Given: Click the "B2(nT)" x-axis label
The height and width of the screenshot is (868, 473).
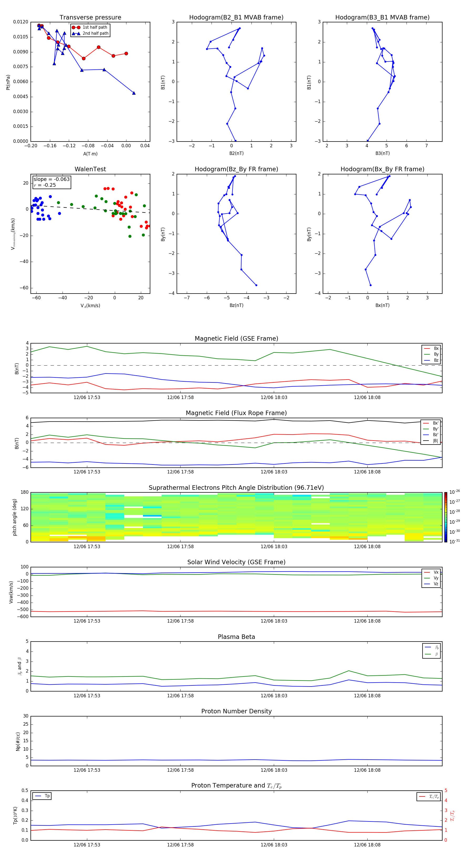Looking at the screenshot, I should coord(236,153).
